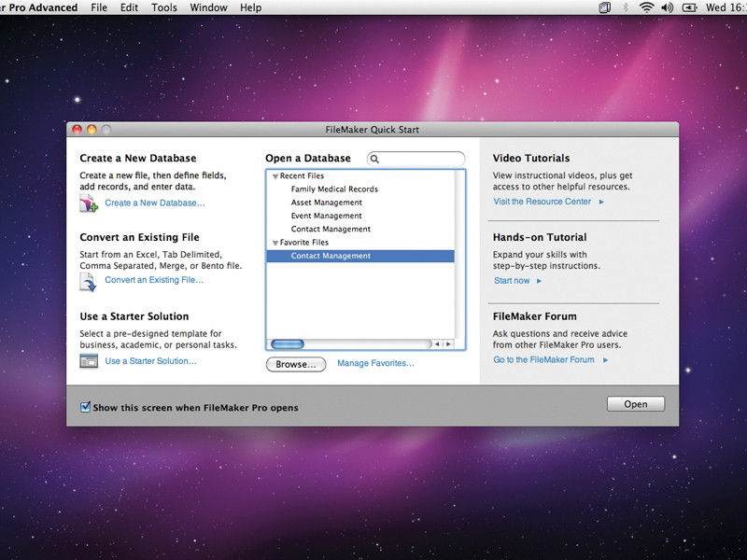Click the horizontal scrollbar thumb in file list
The image size is (747, 560).
click(x=288, y=343)
